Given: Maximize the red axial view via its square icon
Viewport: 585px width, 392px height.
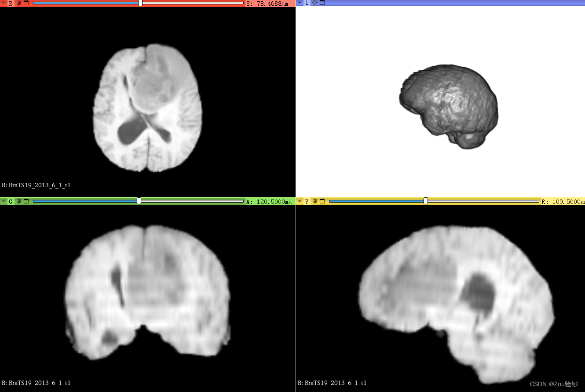Looking at the screenshot, I should click(x=26, y=3).
